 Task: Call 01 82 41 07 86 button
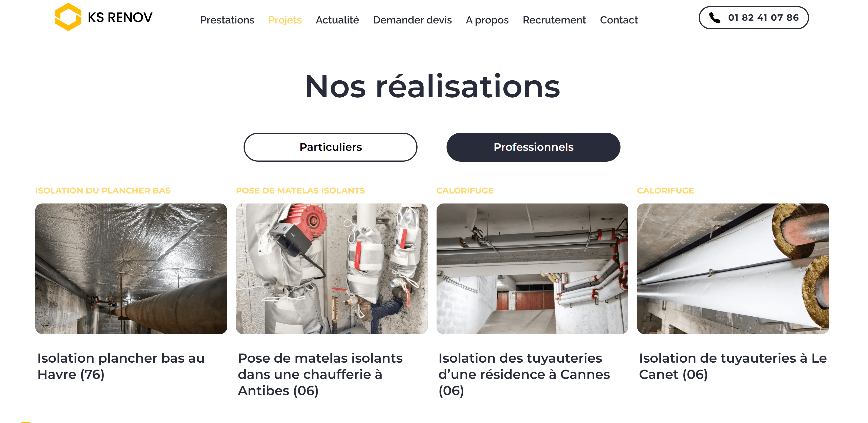pyautogui.click(x=753, y=18)
